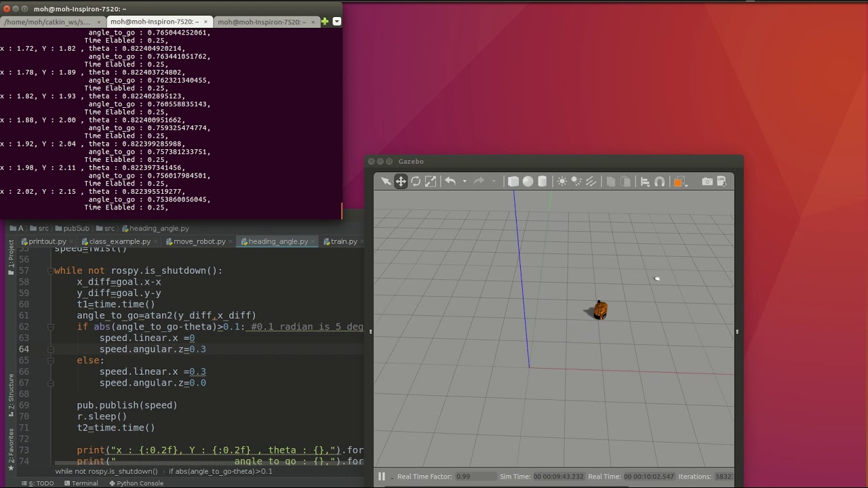Collapse the while loop fold at line 57
Screen dimensions: 868x488
(50, 271)
